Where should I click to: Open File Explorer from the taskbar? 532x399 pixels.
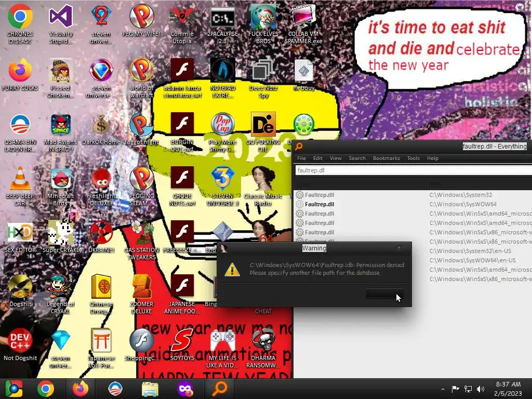[x=150, y=389]
